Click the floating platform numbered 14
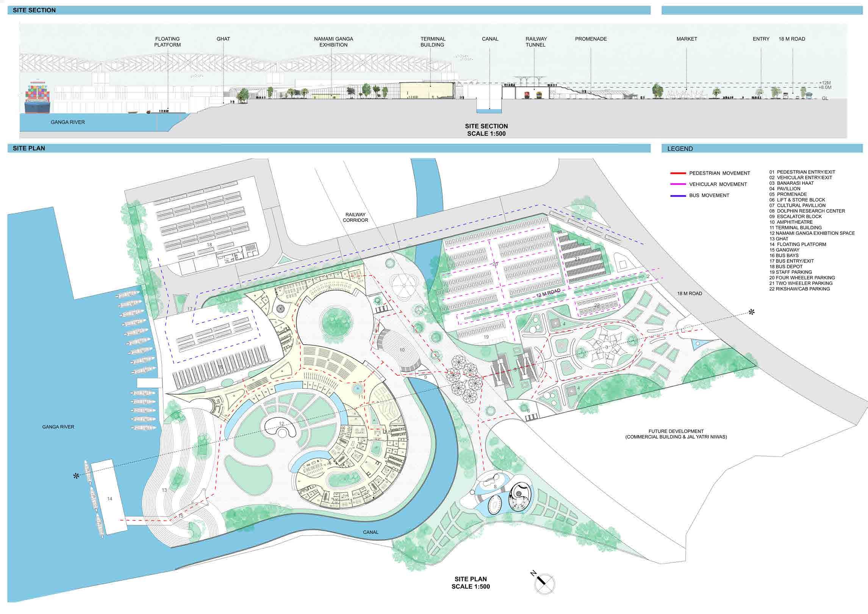This screenshot has height=614, width=868. 109,498
